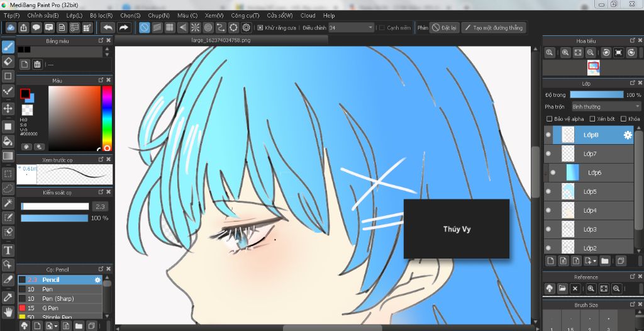This screenshot has width=644, height=331.
Task: Click the export share icon in toolbar
Action: click(x=24, y=28)
